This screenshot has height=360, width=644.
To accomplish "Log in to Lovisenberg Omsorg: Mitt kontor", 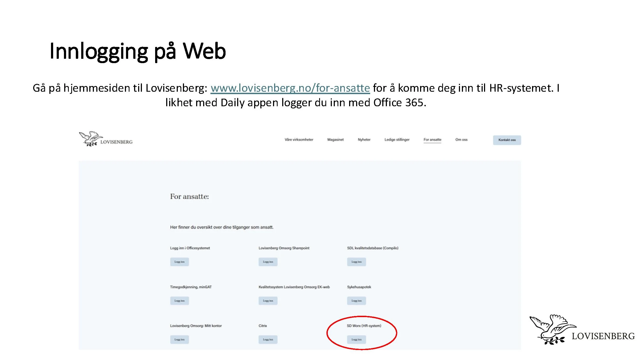I will (179, 340).
